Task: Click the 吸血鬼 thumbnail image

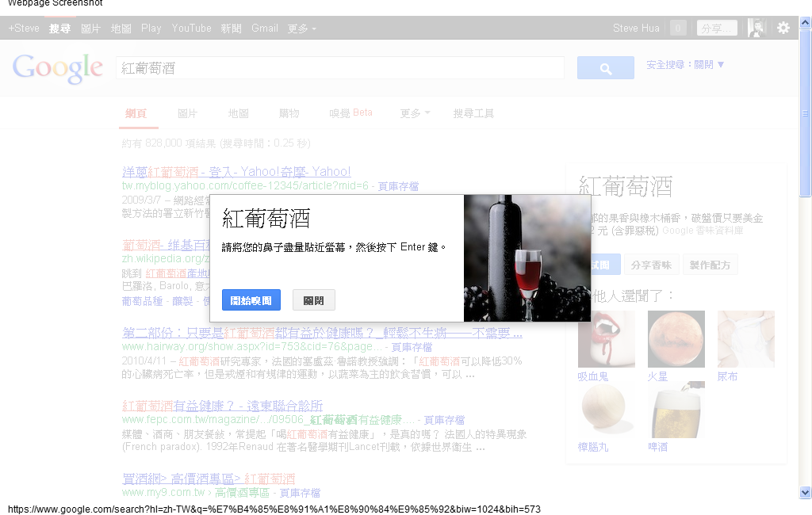Action: [x=607, y=339]
